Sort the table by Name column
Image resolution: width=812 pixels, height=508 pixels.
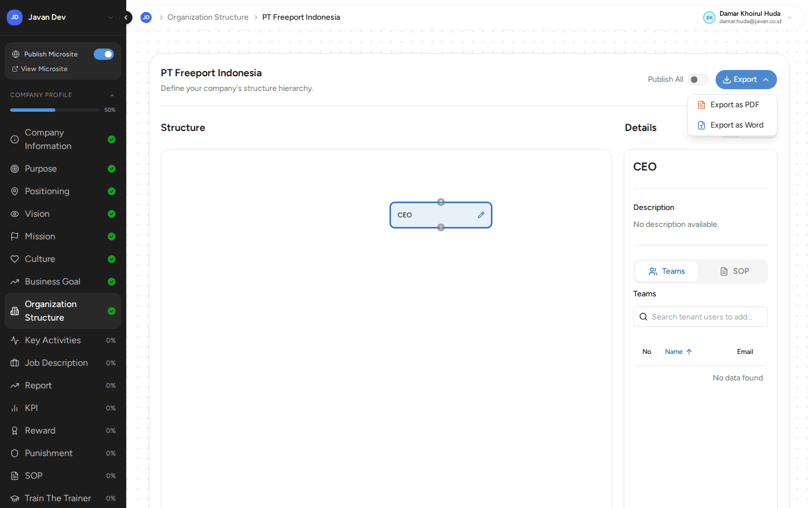[x=678, y=352]
